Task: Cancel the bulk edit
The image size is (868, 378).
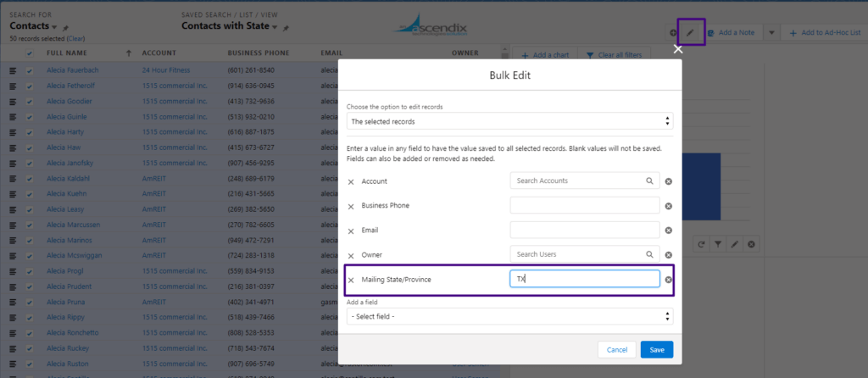Action: pyautogui.click(x=616, y=349)
